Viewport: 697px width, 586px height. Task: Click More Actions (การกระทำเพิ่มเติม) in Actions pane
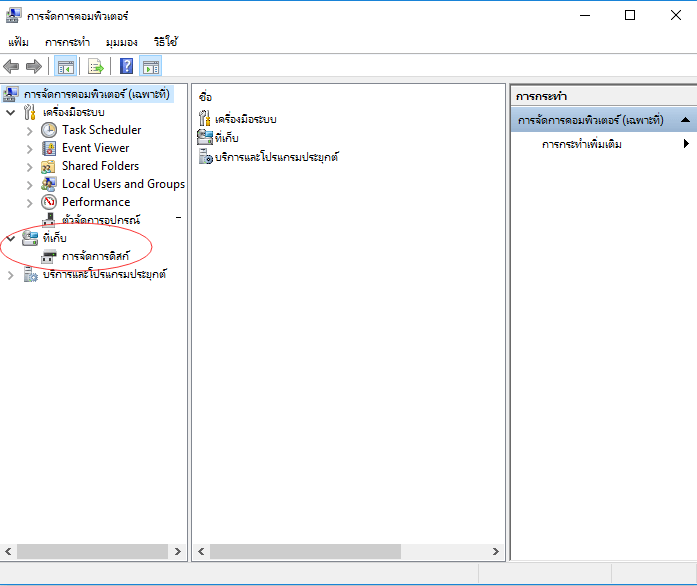coord(581,144)
